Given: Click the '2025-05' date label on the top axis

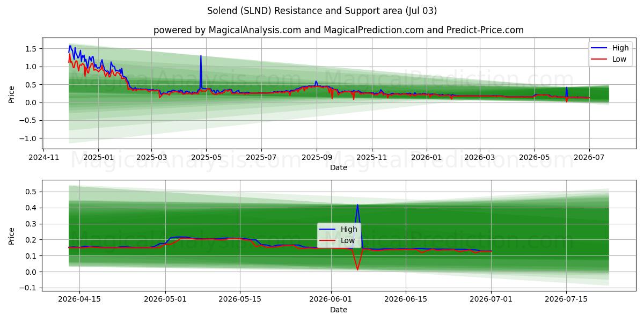Looking at the screenshot, I should point(206,158).
